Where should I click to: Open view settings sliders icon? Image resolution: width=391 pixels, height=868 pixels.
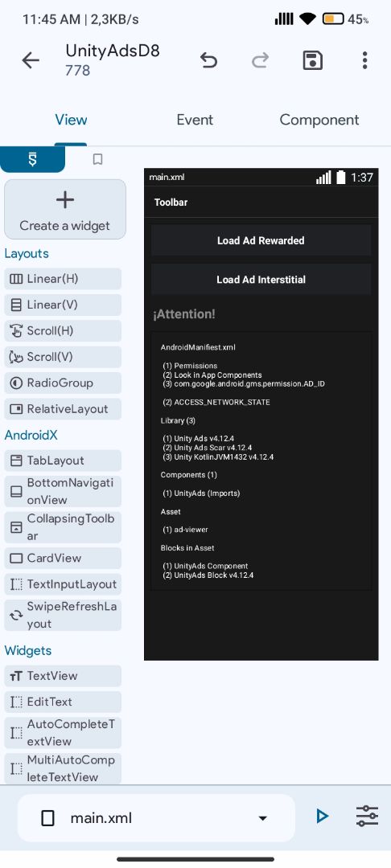click(x=367, y=816)
